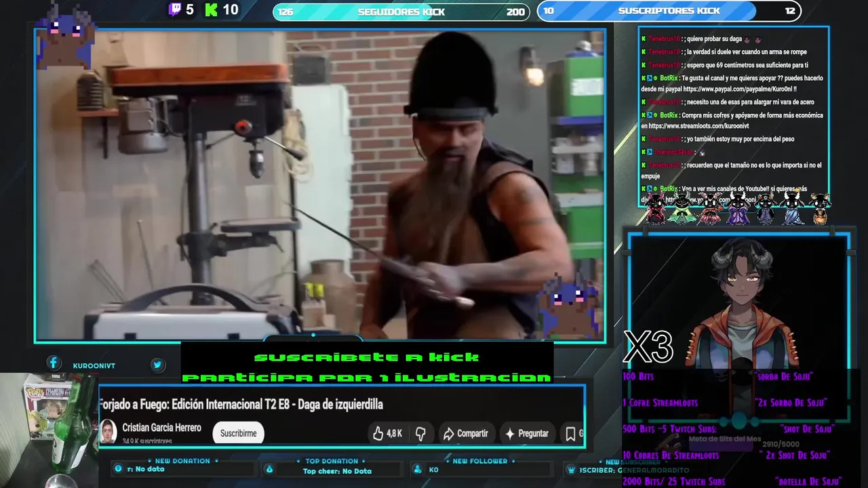This screenshot has width=868, height=488.
Task: Click Kick badge beside 'necesito una de esas'
Action: click(644, 102)
